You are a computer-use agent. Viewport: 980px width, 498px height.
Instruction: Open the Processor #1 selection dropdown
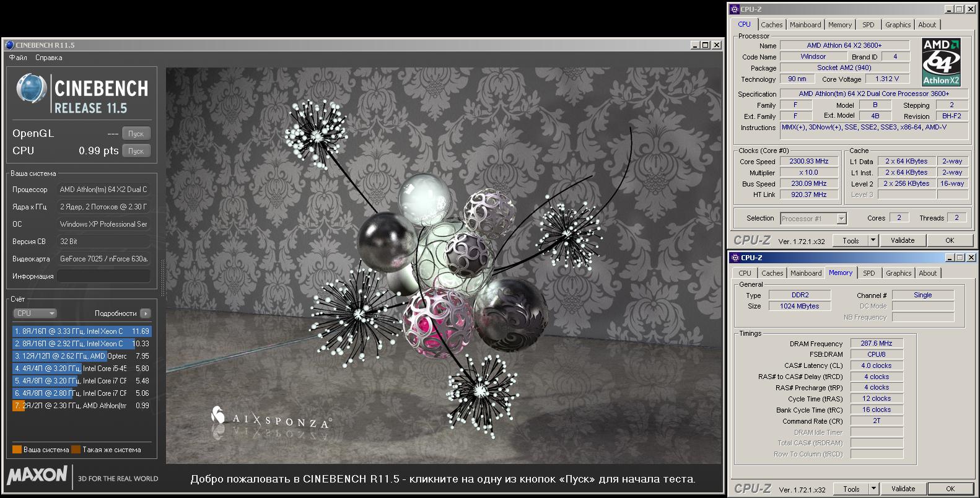pos(813,219)
